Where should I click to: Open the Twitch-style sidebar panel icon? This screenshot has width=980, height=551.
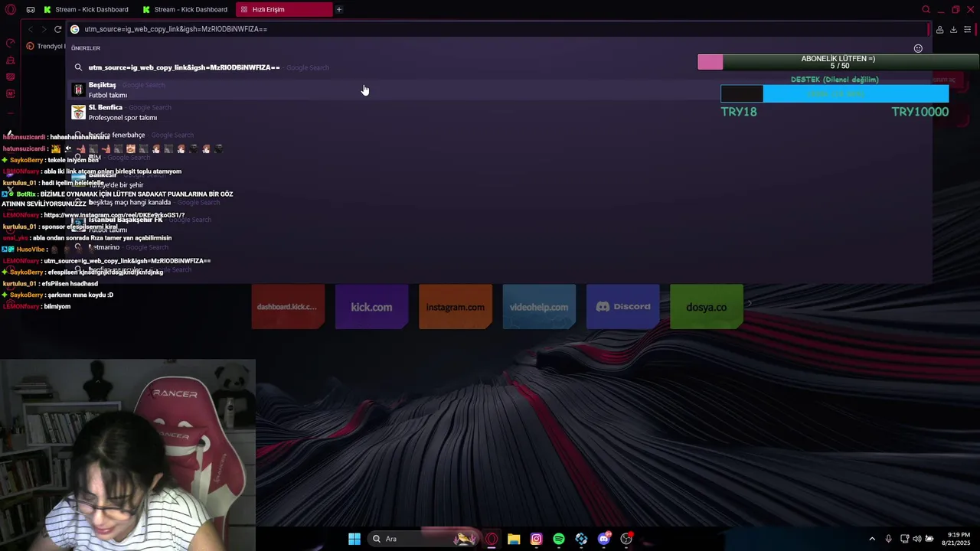(x=10, y=77)
